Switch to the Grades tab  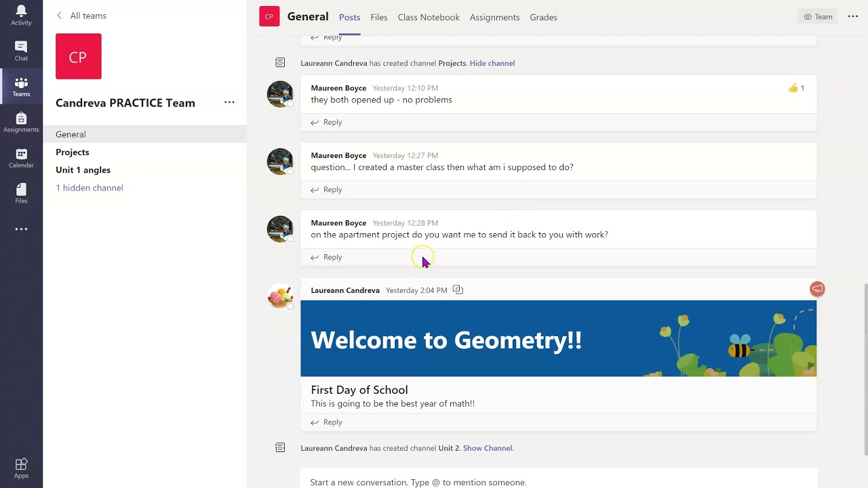tap(543, 17)
